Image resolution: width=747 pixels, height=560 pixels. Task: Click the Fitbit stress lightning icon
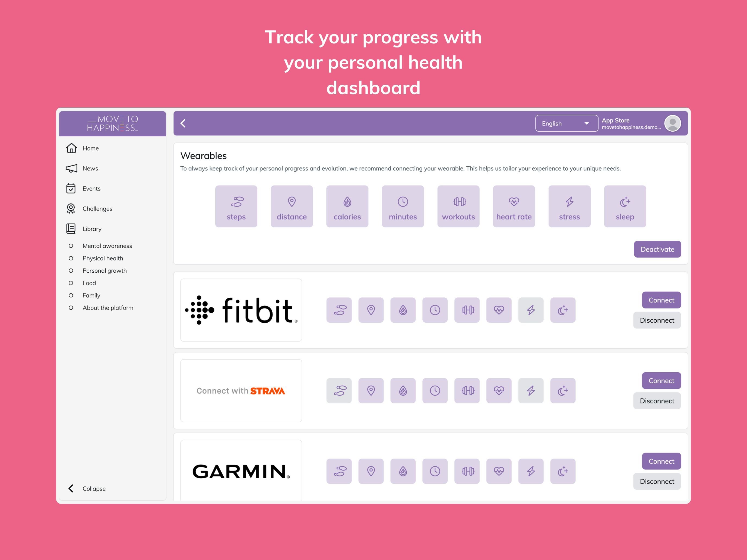(x=531, y=310)
